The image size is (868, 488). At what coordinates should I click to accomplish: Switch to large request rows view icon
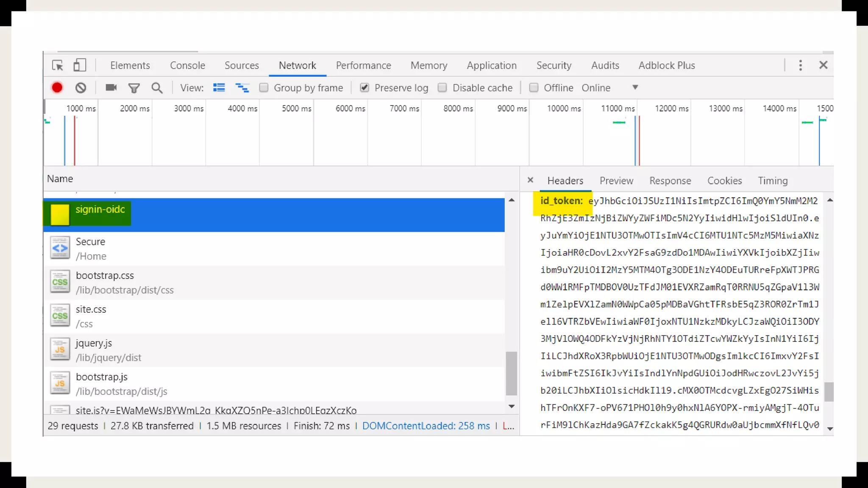tap(219, 88)
